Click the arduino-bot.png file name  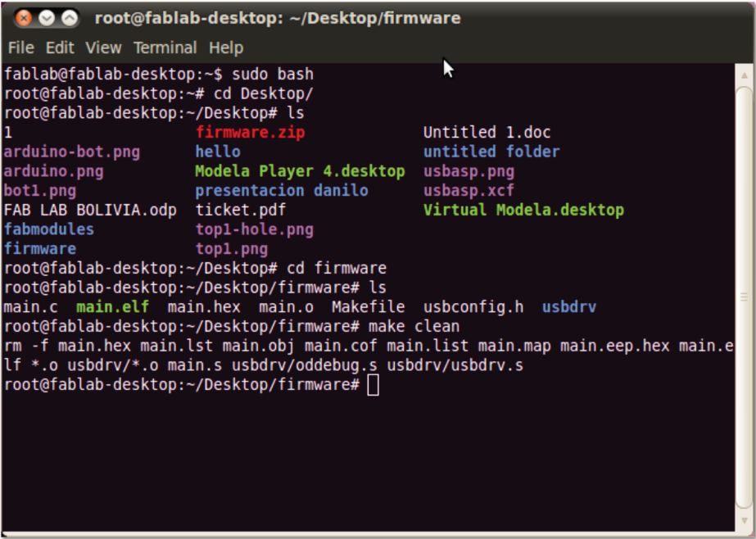(x=72, y=152)
